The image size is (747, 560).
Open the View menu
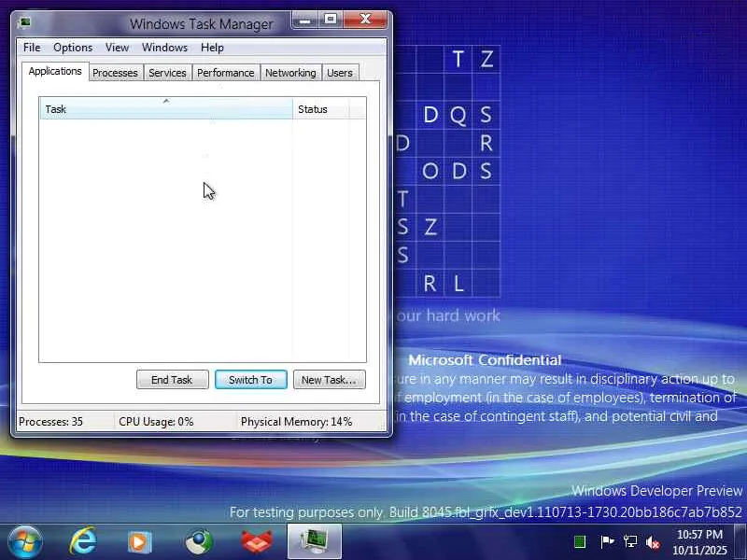click(118, 48)
